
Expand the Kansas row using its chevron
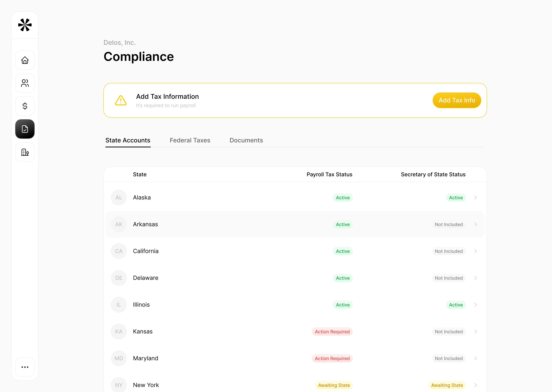[x=476, y=331]
